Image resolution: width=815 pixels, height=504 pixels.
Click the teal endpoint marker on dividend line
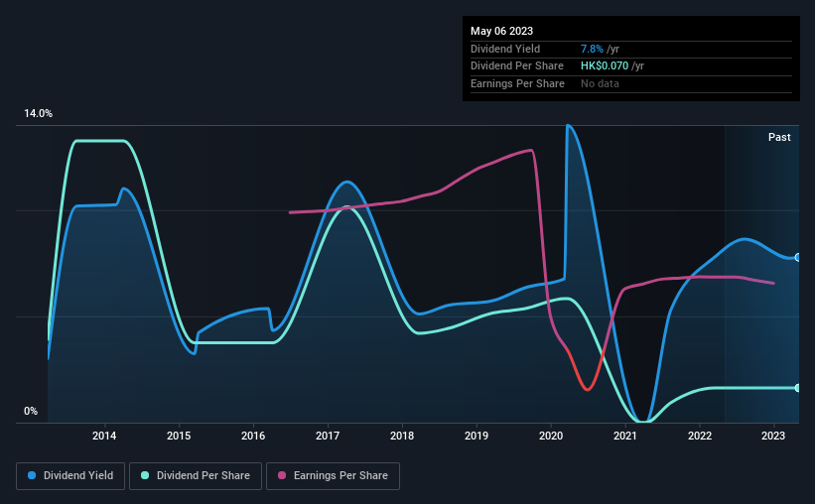pos(798,388)
